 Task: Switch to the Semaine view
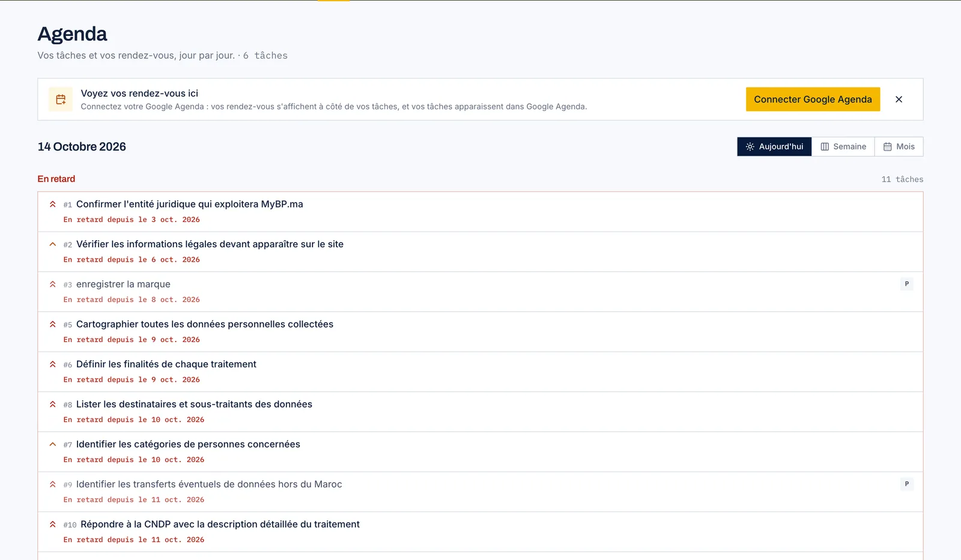[843, 146]
